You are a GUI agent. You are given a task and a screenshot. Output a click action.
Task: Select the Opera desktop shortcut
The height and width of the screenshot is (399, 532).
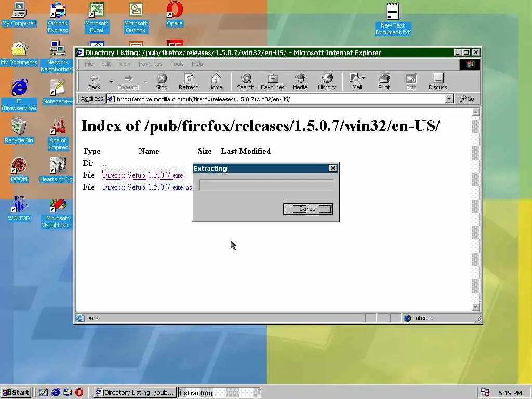(175, 15)
